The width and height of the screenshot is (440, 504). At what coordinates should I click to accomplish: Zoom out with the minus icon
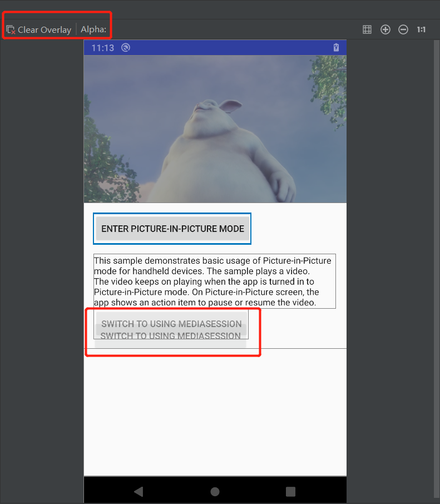coord(403,29)
